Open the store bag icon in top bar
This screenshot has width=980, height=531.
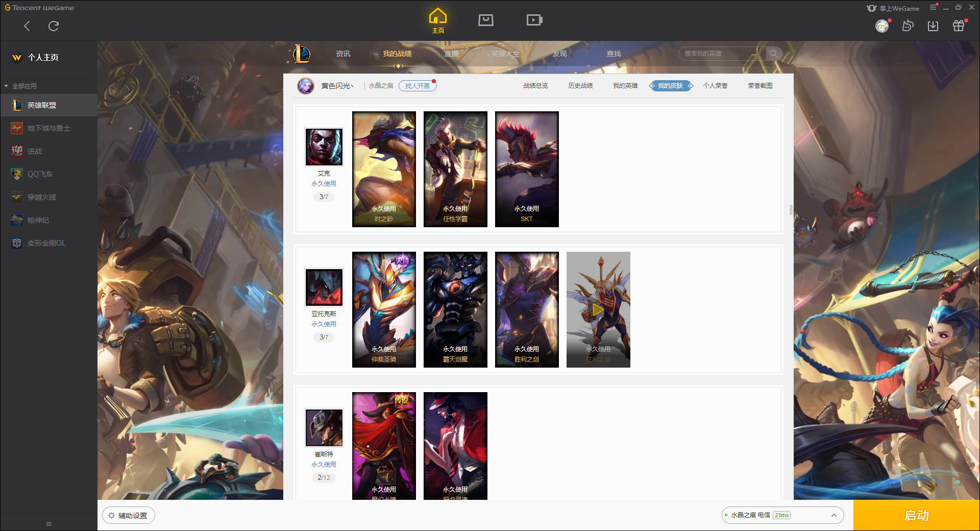485,20
